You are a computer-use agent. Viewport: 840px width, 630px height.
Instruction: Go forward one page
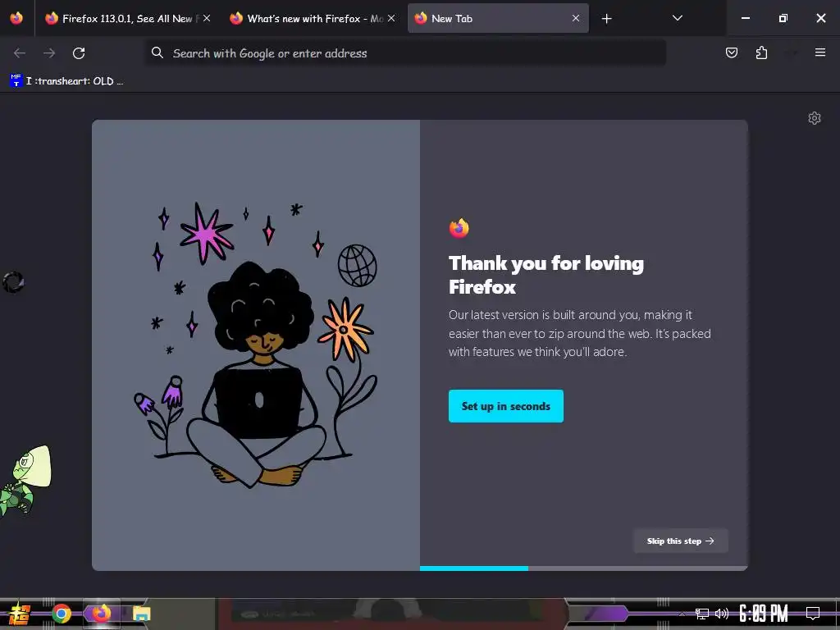coord(49,53)
